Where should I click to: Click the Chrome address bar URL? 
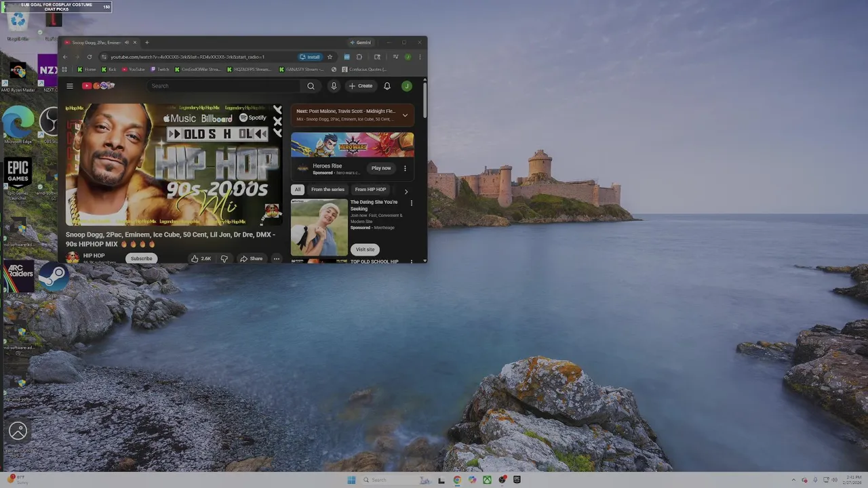pyautogui.click(x=188, y=57)
